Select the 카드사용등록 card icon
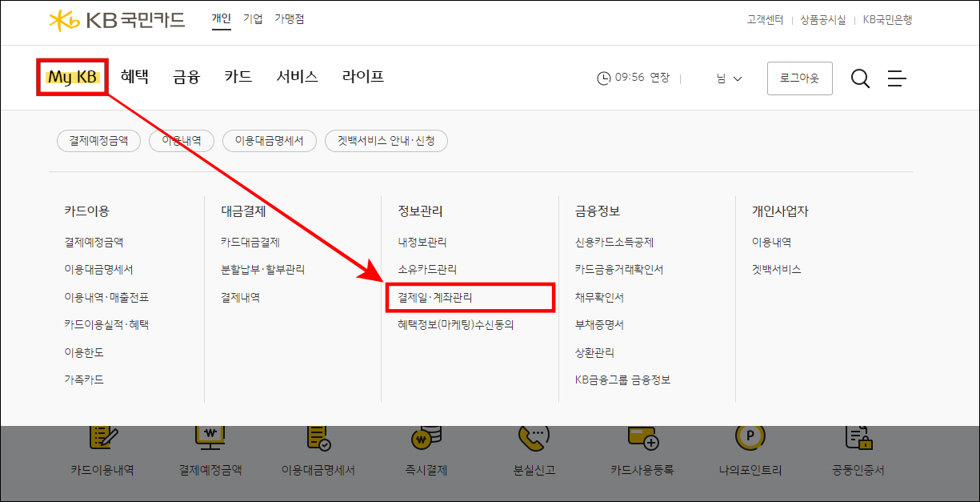 [642, 450]
